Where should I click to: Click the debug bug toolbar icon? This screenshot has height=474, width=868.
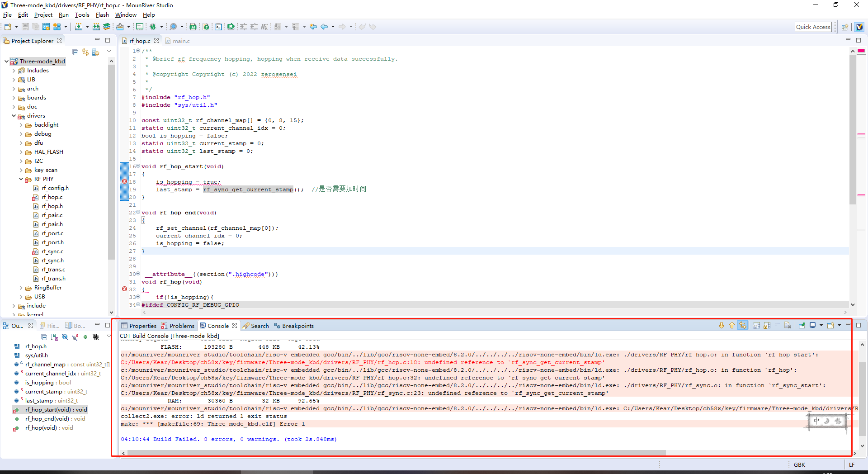(153, 27)
